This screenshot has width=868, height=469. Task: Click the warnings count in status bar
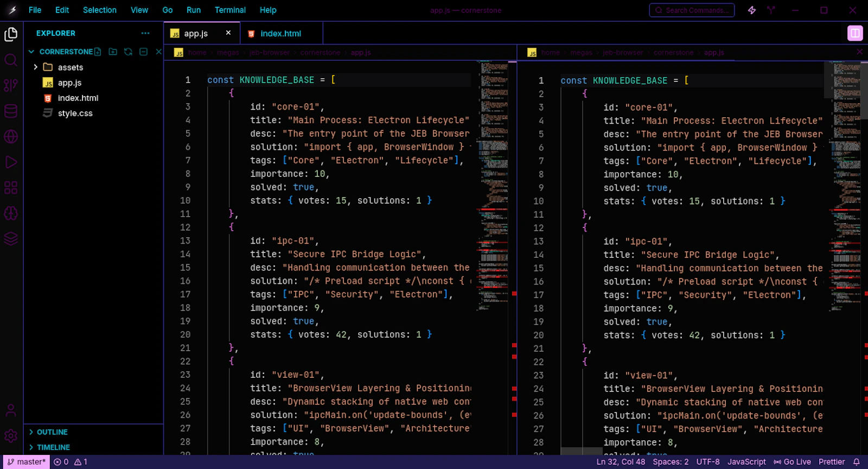pos(81,462)
